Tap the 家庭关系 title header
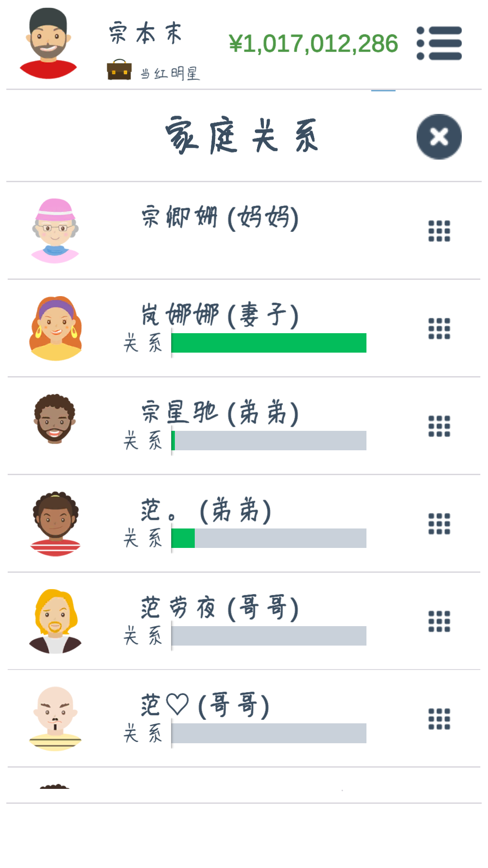The height and width of the screenshot is (868, 488). point(242,136)
